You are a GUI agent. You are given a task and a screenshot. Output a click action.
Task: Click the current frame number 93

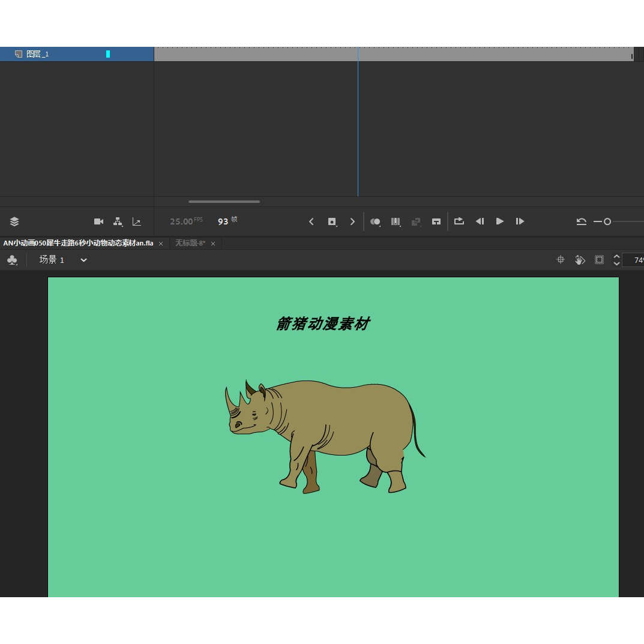click(223, 221)
